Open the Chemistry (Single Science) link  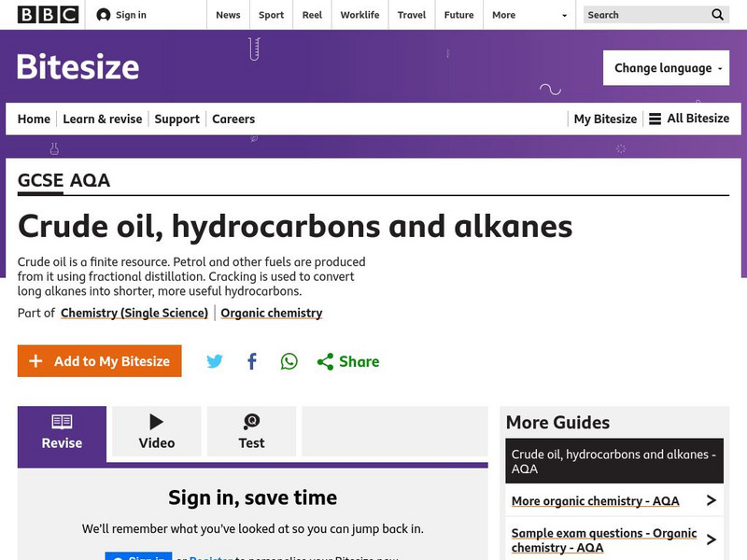tap(132, 313)
